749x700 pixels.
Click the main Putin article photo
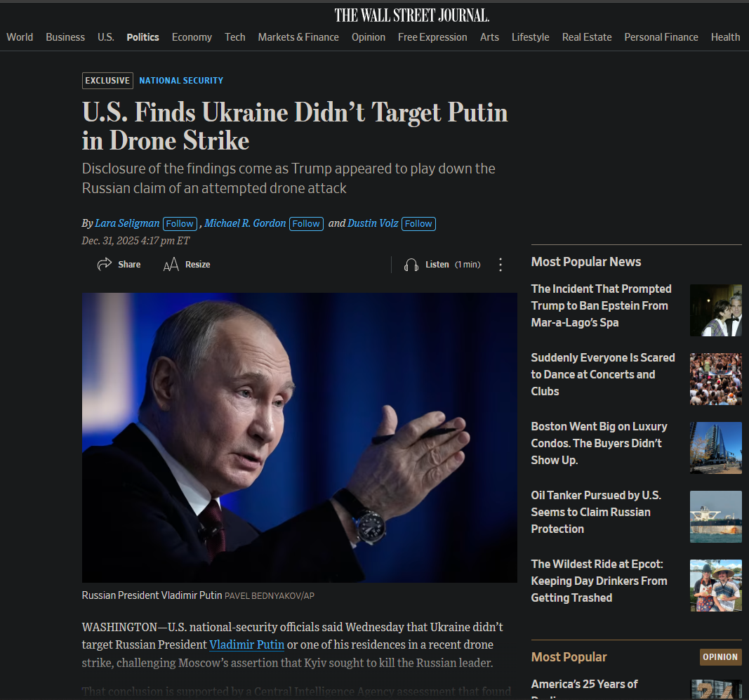pos(300,437)
